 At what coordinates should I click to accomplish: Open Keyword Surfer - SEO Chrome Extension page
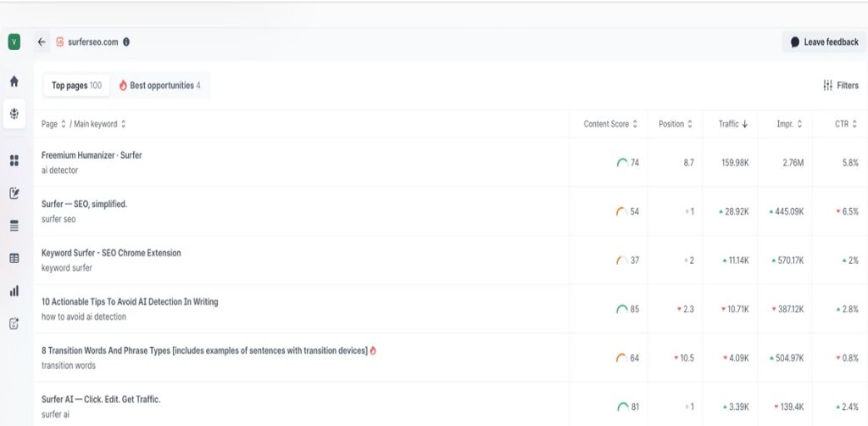111,253
